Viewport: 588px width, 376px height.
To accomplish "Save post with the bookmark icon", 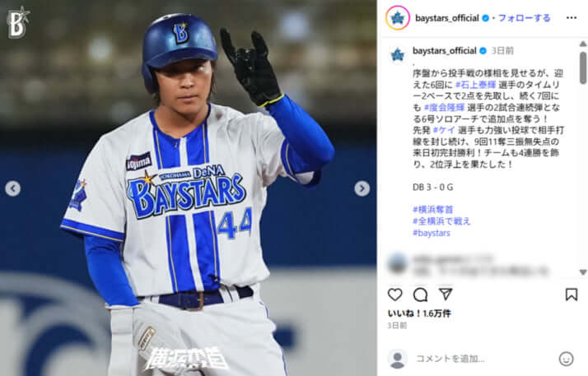I will [x=572, y=295].
